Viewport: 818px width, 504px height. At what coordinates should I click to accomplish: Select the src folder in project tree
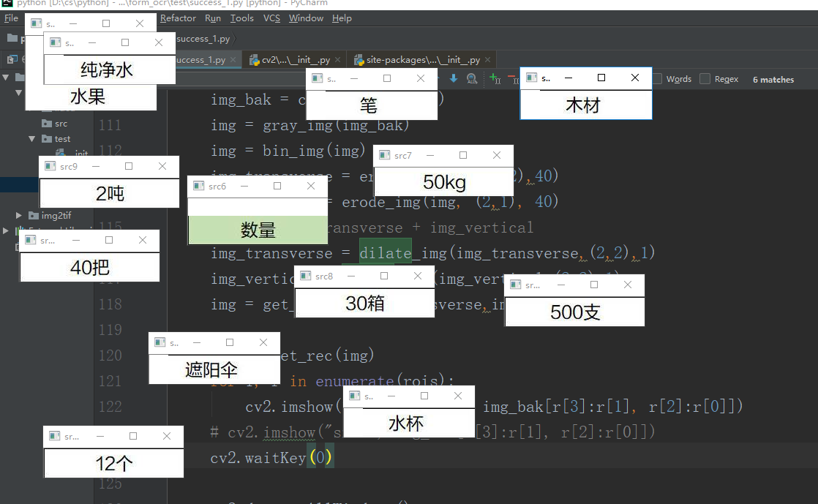(61, 124)
